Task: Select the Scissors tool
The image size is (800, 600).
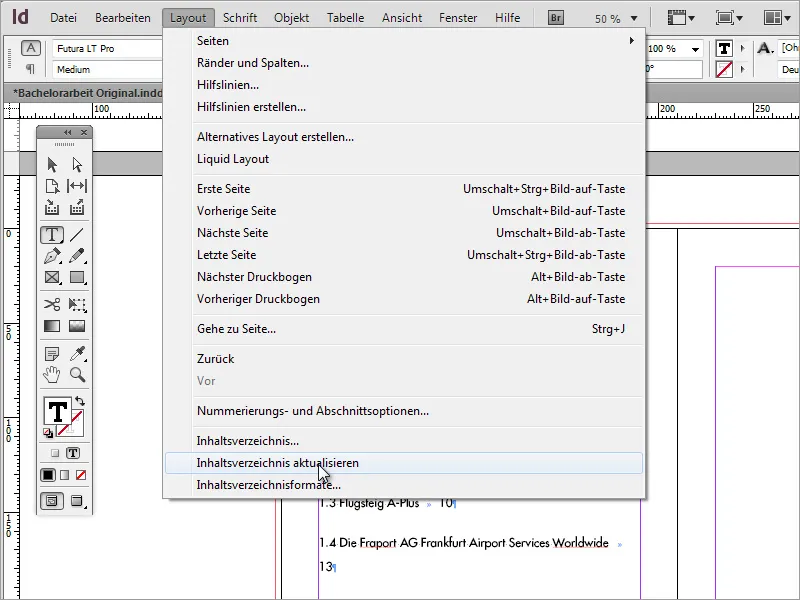Action: pyautogui.click(x=52, y=305)
